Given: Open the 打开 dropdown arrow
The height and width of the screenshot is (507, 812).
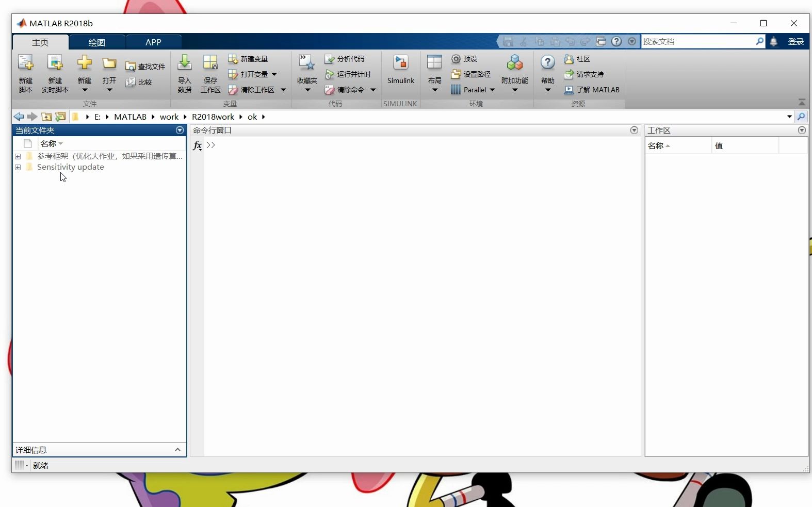Looking at the screenshot, I should tap(109, 90).
